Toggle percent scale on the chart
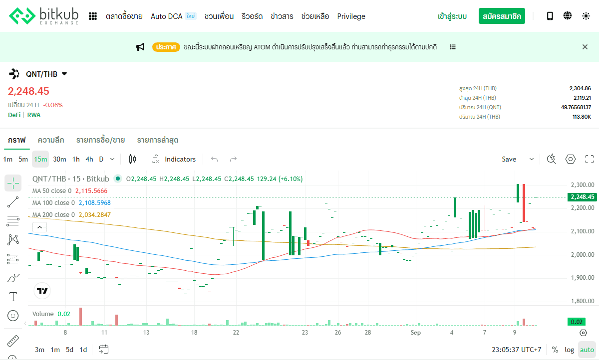This screenshot has width=599, height=364. click(555, 350)
